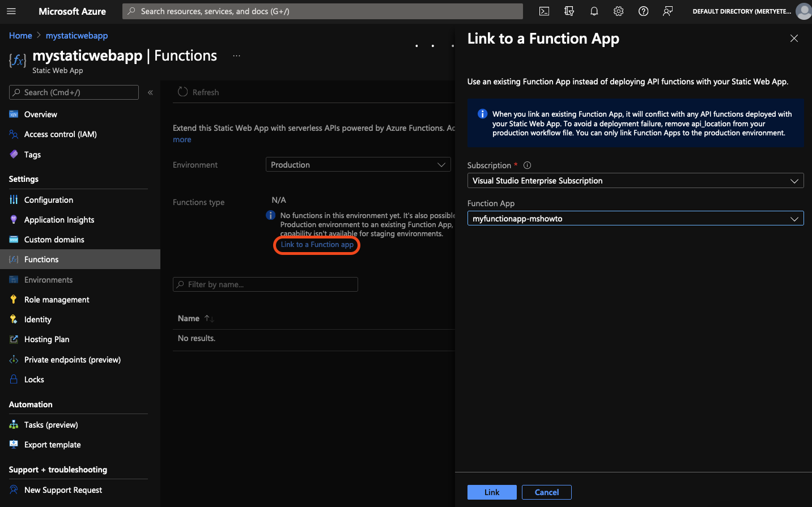The image size is (812, 507).
Task: Open the help question mark icon
Action: [x=643, y=11]
